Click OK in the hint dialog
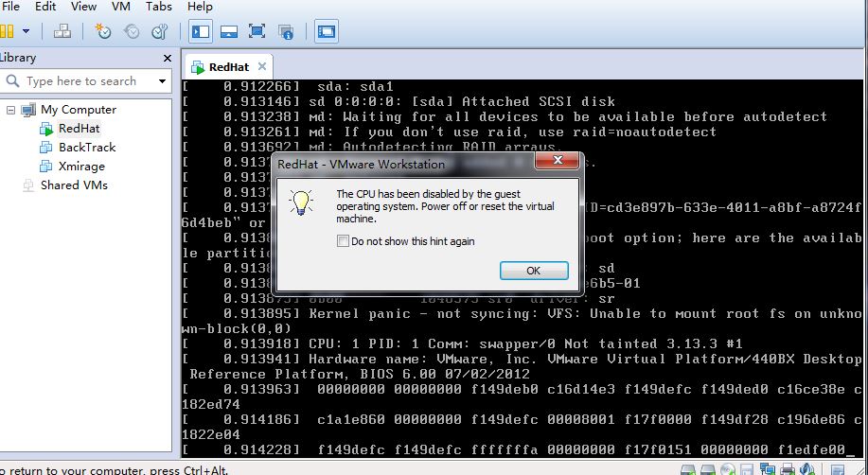The image size is (868, 475). point(534,271)
